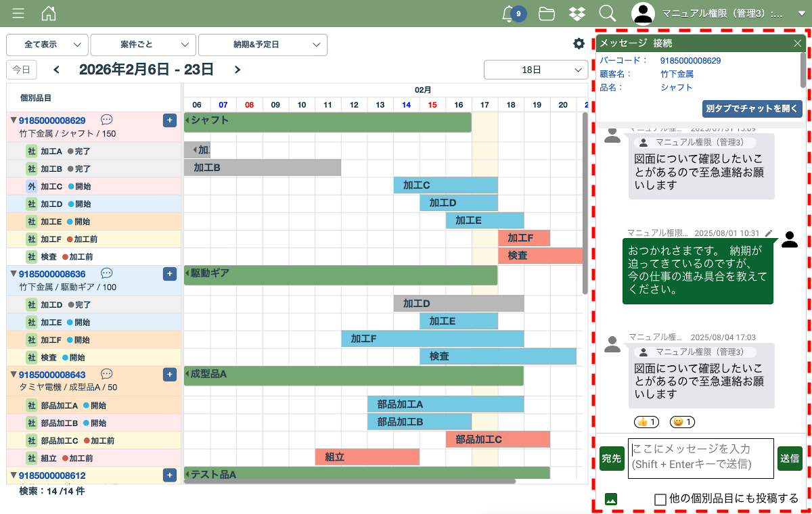The image size is (812, 514).
Task: Click the search magnifier icon
Action: pyautogui.click(x=607, y=14)
